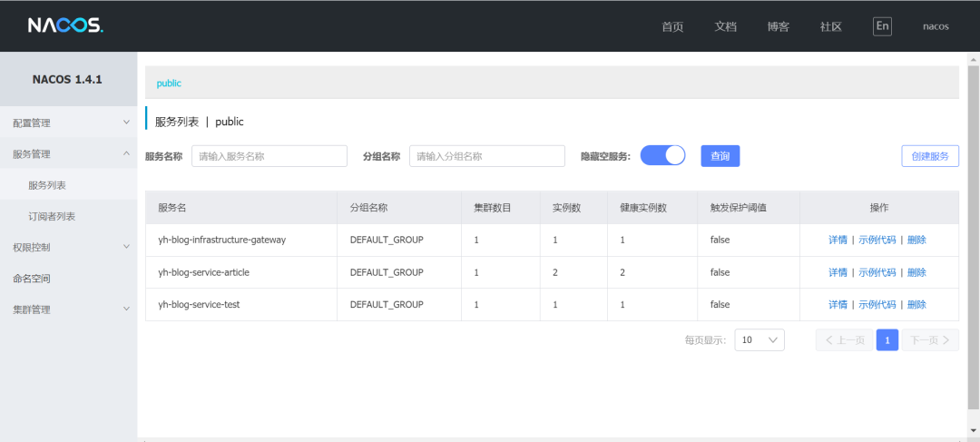The height and width of the screenshot is (442, 980).
Task: Click the 查询 button
Action: pyautogui.click(x=720, y=156)
